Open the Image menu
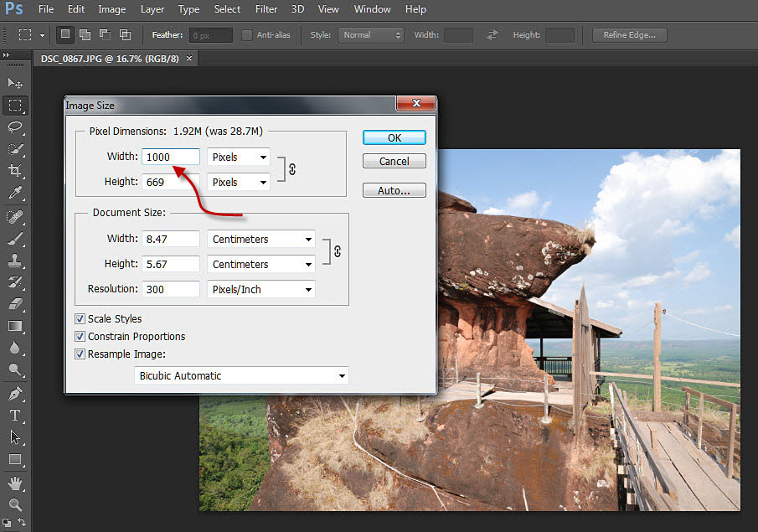This screenshot has height=532, width=758. coord(111,9)
